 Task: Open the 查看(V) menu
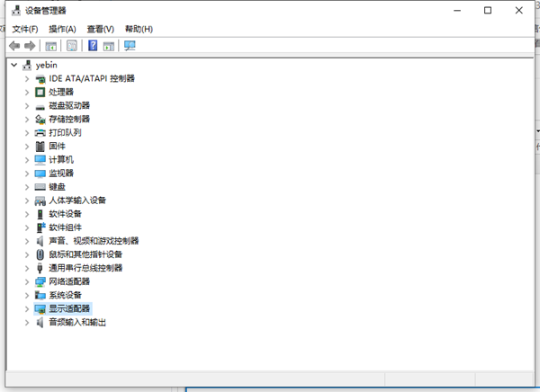click(101, 29)
